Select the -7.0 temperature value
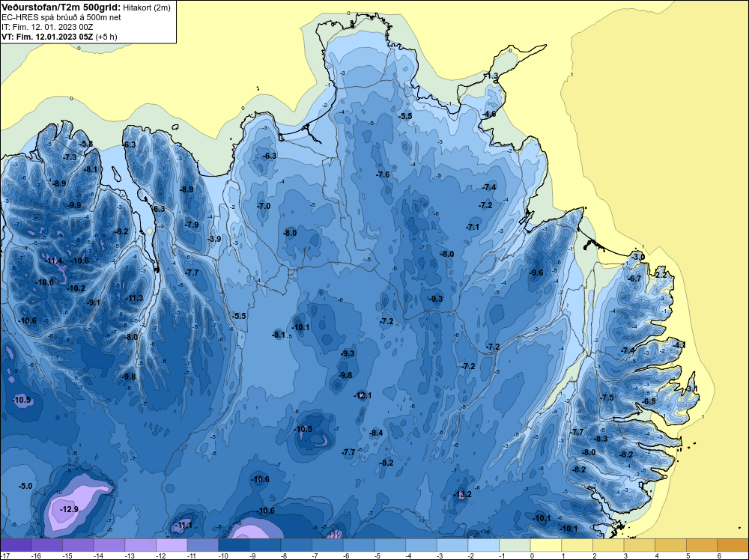749x560 pixels. (x=264, y=206)
